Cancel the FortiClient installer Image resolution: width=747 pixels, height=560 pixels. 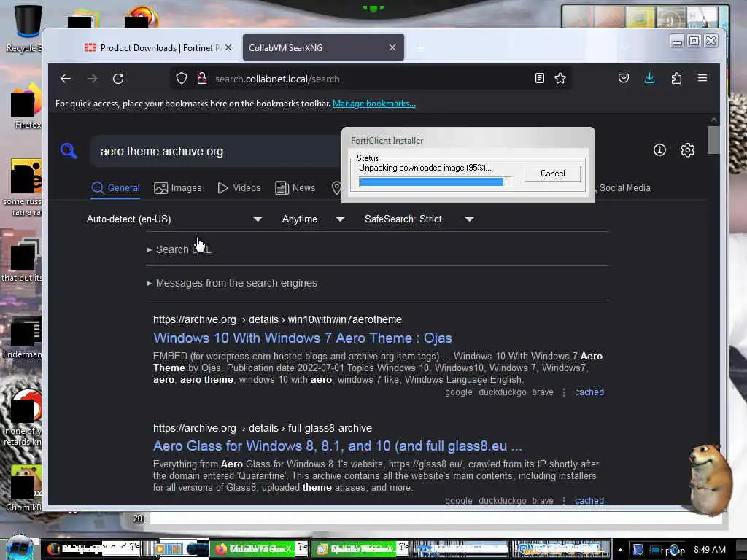pyautogui.click(x=553, y=174)
